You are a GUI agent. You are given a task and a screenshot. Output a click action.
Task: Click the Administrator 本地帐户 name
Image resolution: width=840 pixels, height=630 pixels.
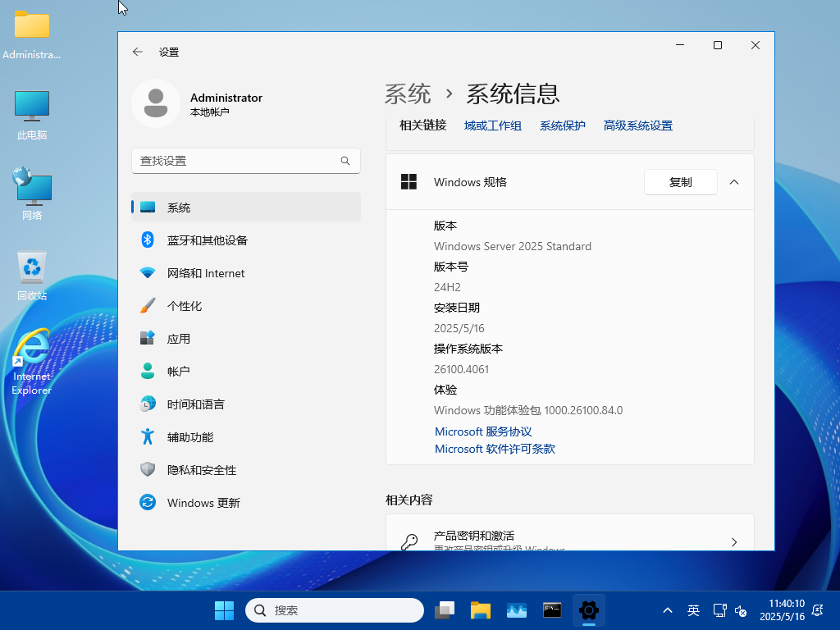[226, 104]
